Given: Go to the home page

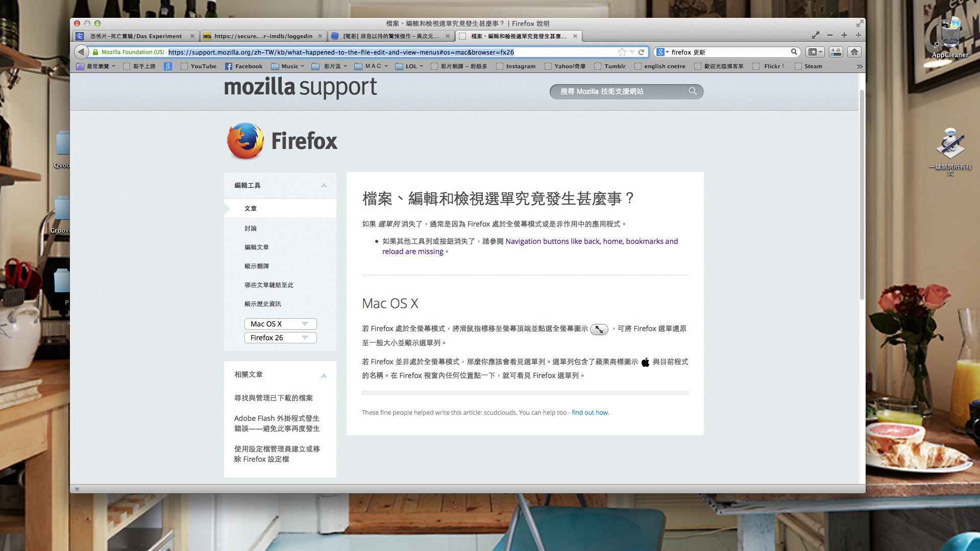Looking at the screenshot, I should pos(854,52).
